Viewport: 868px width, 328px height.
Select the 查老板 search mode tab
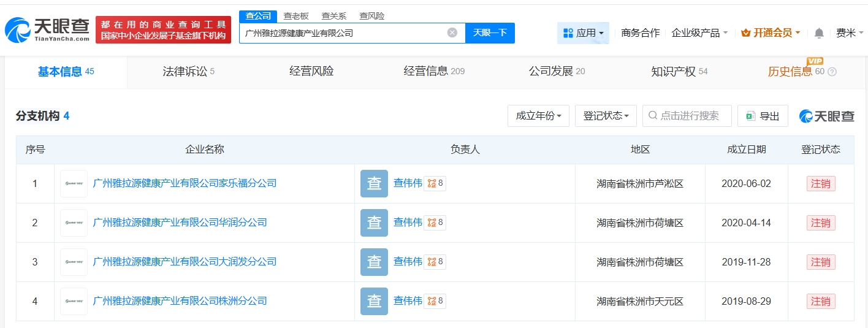click(x=296, y=16)
